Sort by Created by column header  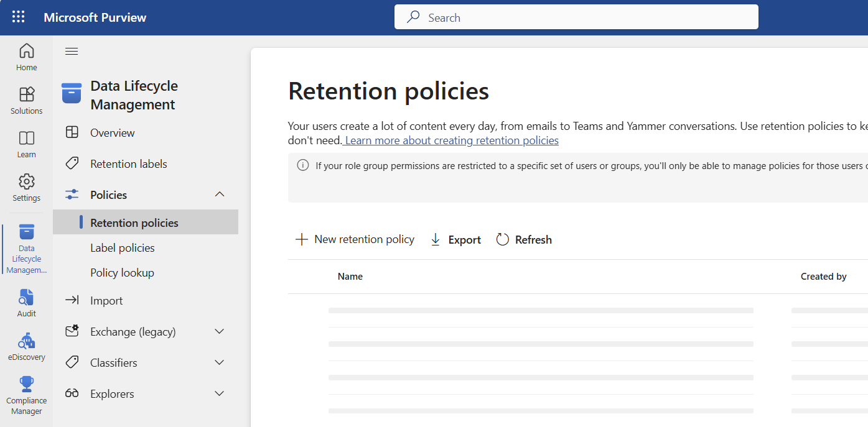824,277
